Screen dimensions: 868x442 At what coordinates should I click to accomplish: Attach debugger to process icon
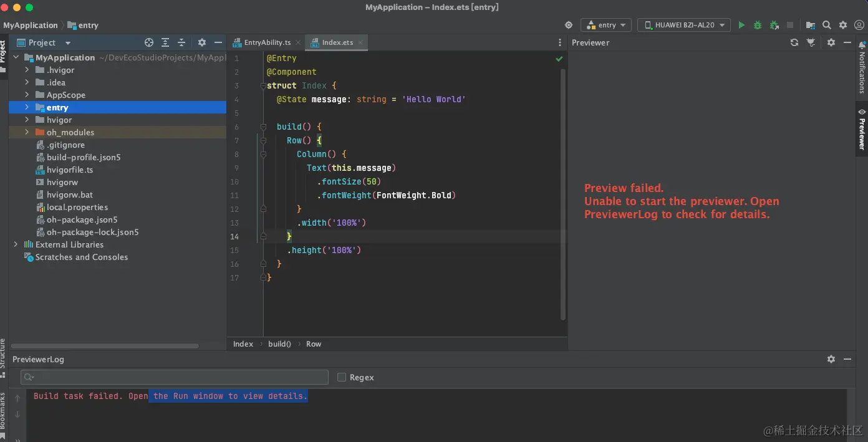(x=774, y=25)
